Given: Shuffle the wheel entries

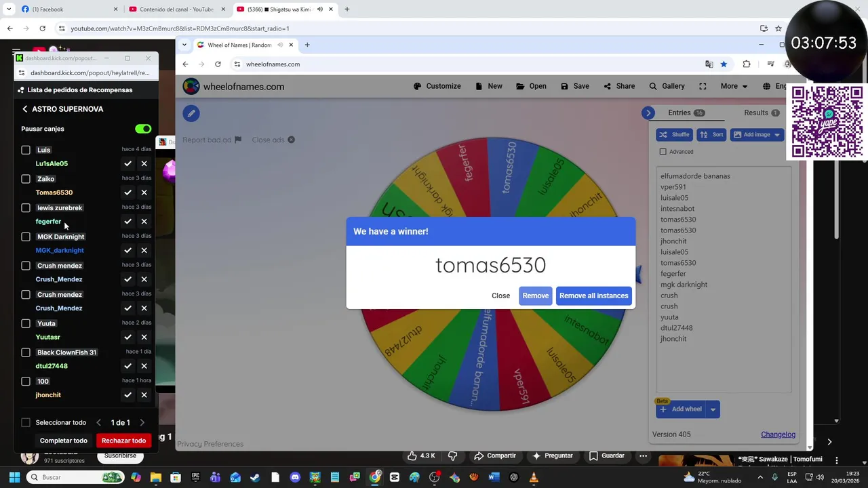Looking at the screenshot, I should click(x=674, y=135).
